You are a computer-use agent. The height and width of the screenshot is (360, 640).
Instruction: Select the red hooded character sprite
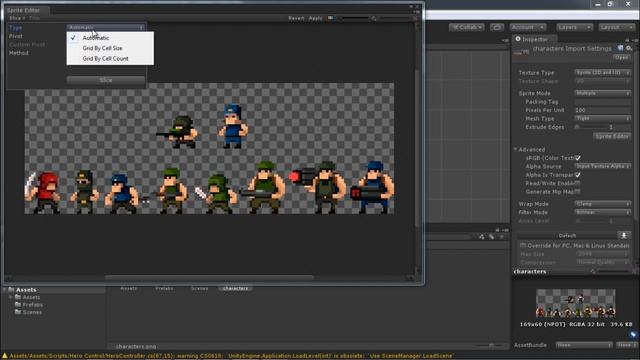[x=42, y=193]
